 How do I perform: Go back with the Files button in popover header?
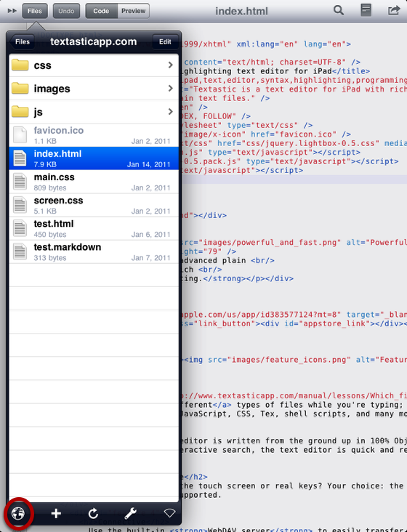point(22,41)
